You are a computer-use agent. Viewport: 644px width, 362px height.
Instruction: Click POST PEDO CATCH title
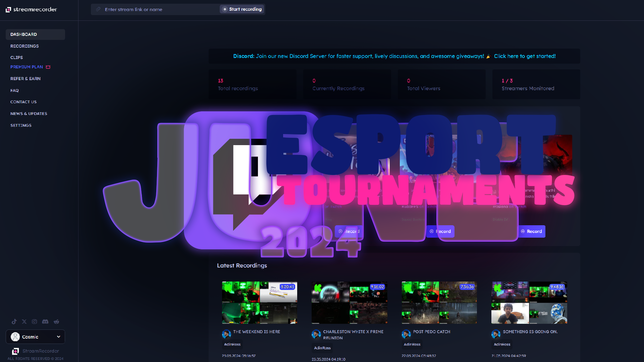point(432,331)
